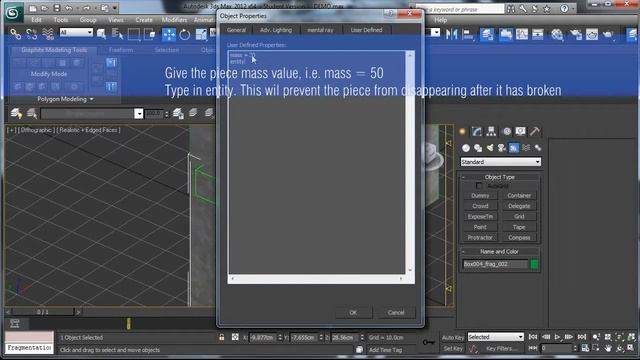640x360 pixels.
Task: Click the Key Filters button
Action: (x=502, y=349)
